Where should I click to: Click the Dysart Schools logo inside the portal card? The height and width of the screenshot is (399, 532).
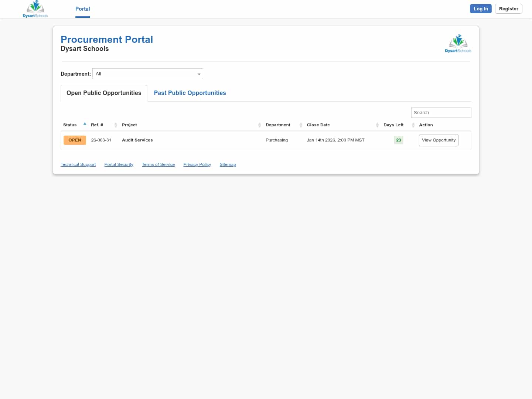(x=458, y=43)
